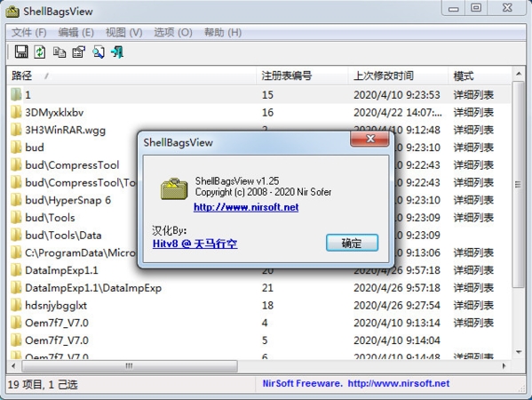Open the 文件 (F) menu
The width and height of the screenshot is (532, 400).
point(28,32)
